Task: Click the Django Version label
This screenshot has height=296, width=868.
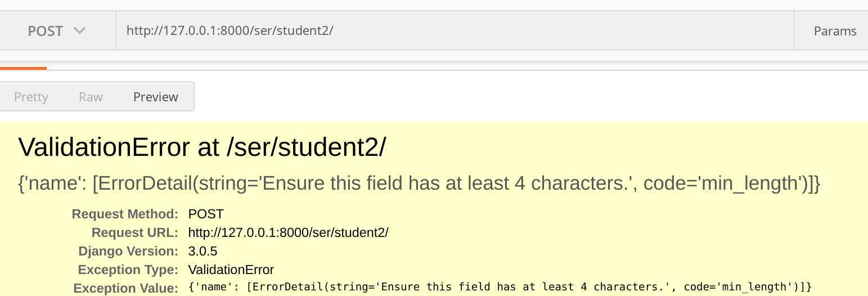Action: tap(128, 251)
